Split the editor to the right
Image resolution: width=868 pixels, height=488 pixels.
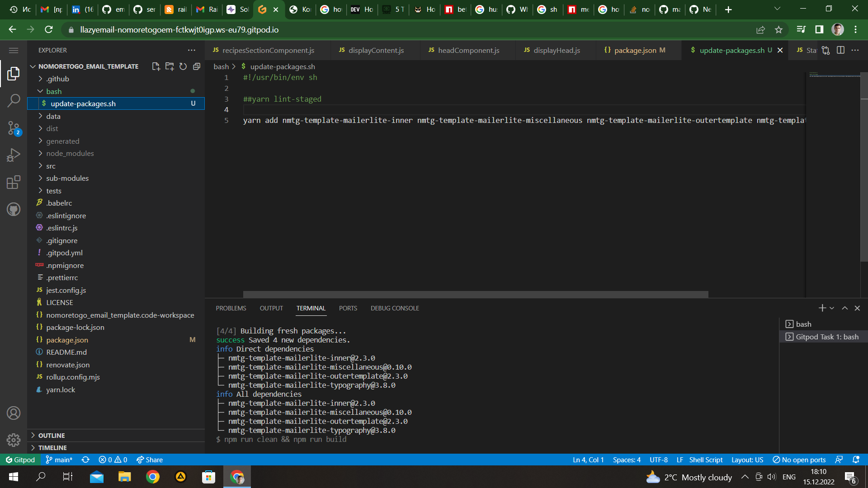tap(840, 50)
